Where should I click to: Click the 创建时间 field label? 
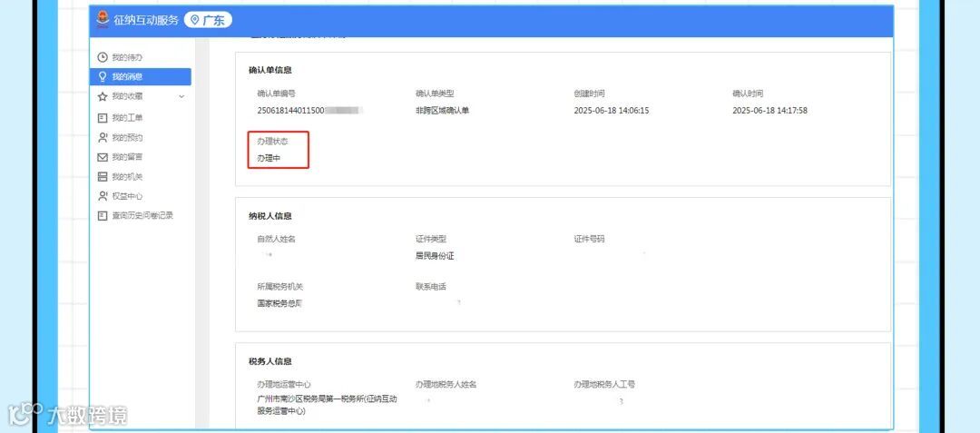pyautogui.click(x=590, y=93)
